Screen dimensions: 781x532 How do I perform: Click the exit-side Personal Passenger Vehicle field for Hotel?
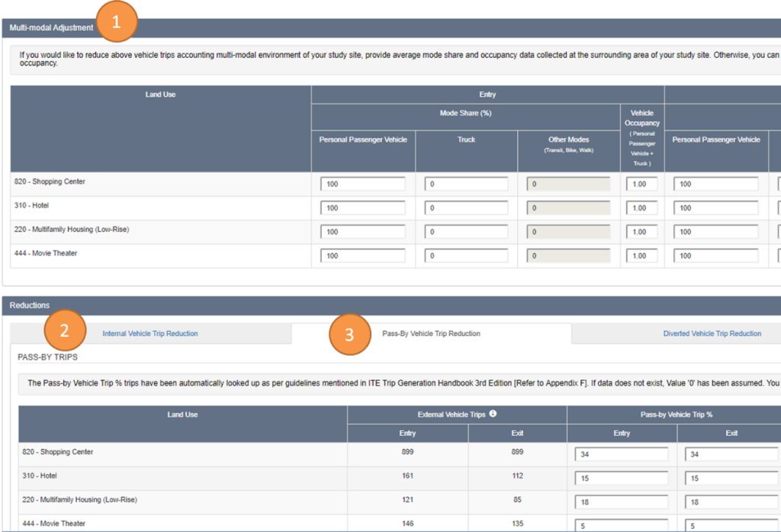coord(715,207)
